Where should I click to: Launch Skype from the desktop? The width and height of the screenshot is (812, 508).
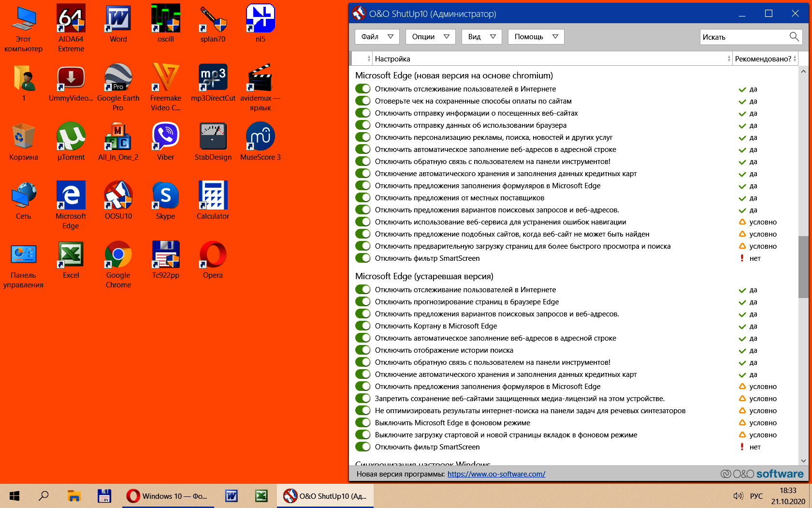click(166, 200)
